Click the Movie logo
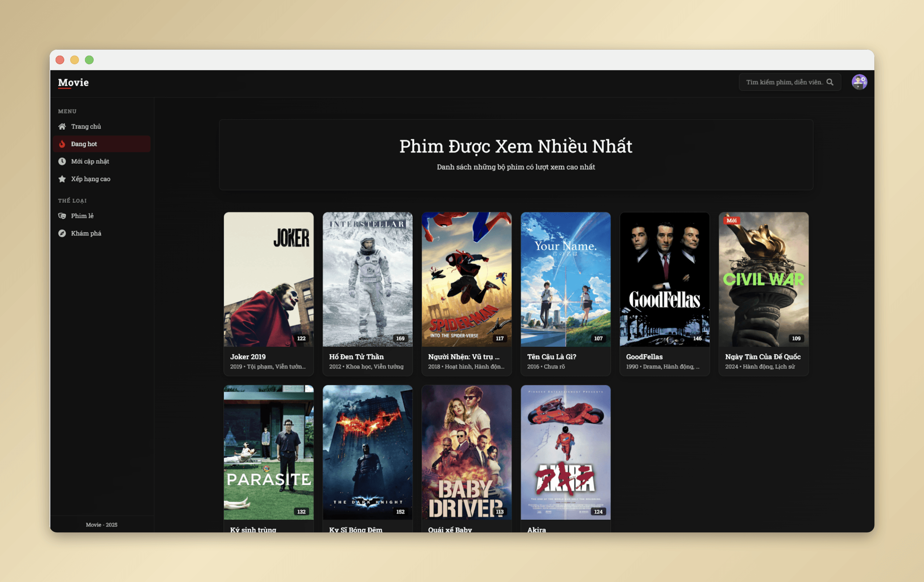Viewport: 924px width, 582px height. click(x=73, y=83)
